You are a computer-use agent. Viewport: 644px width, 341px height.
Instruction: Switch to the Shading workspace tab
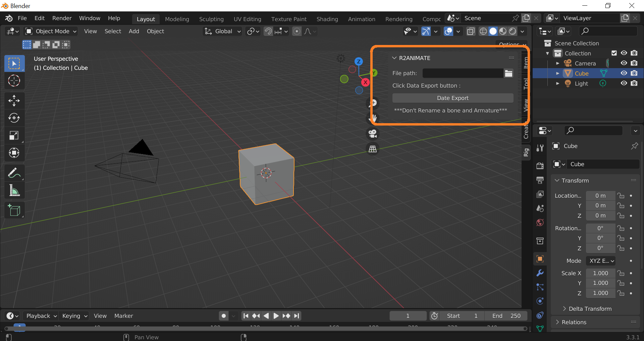point(327,19)
